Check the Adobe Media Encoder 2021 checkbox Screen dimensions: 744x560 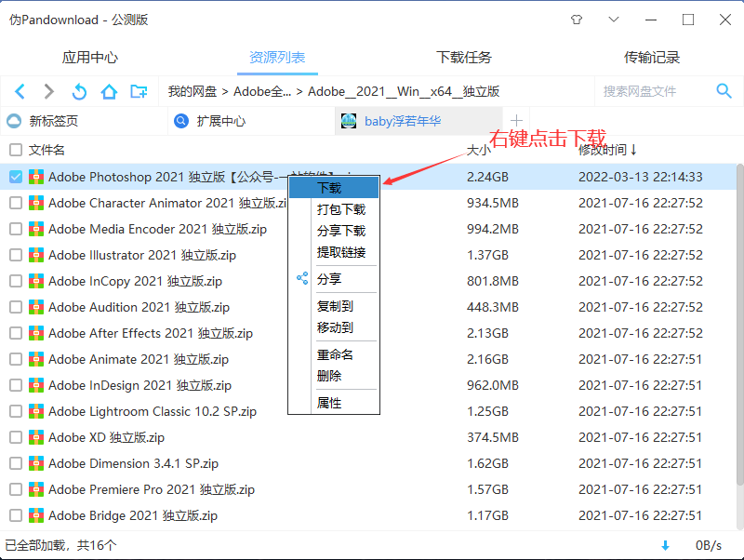pyautogui.click(x=16, y=229)
